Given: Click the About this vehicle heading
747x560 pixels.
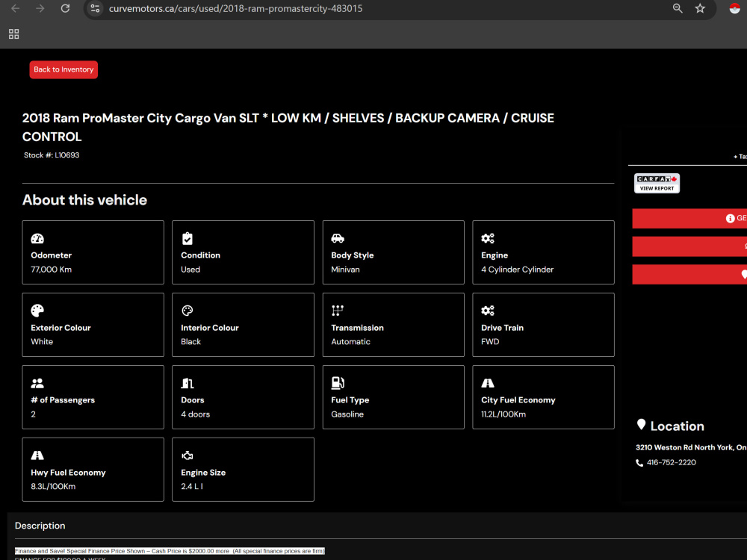Looking at the screenshot, I should 85,200.
